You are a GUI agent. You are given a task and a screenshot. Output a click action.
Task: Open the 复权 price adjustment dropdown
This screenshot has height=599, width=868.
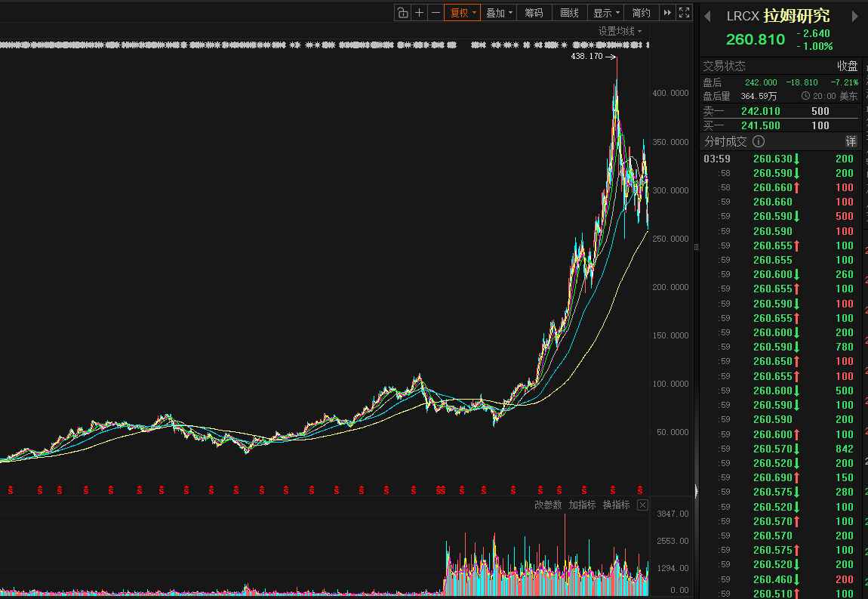point(462,13)
